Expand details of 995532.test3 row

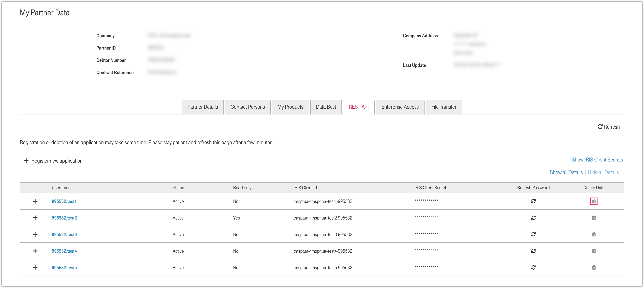click(35, 234)
